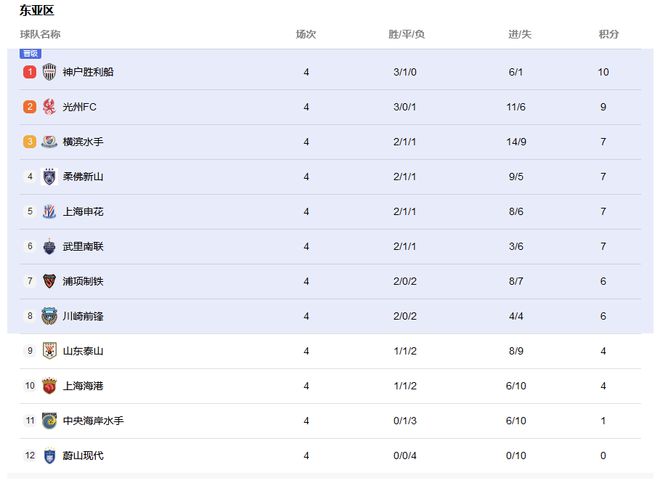The width and height of the screenshot is (660, 486).
Task: Click the 场次 column header
Action: pyautogui.click(x=306, y=34)
